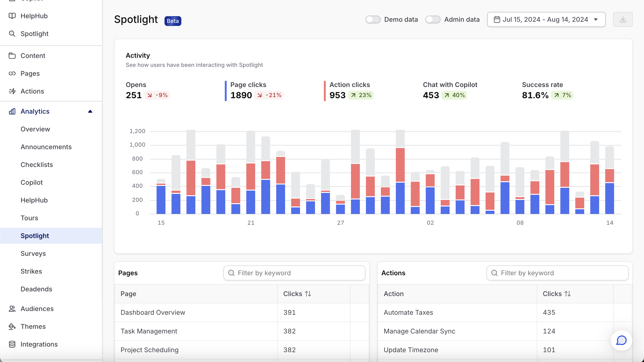Click the Integrations database icon
644x362 pixels.
12,344
